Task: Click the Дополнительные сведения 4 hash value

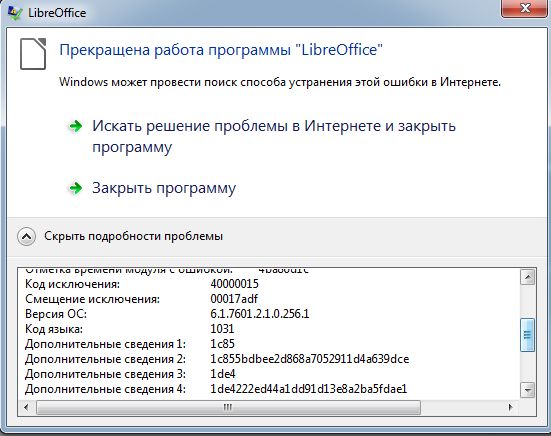Action: pos(309,389)
